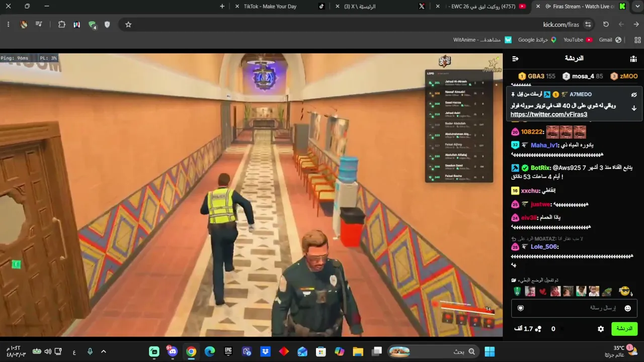Open Lole_506 user profile in chat
The width and height of the screenshot is (644, 362).
pos(544,247)
